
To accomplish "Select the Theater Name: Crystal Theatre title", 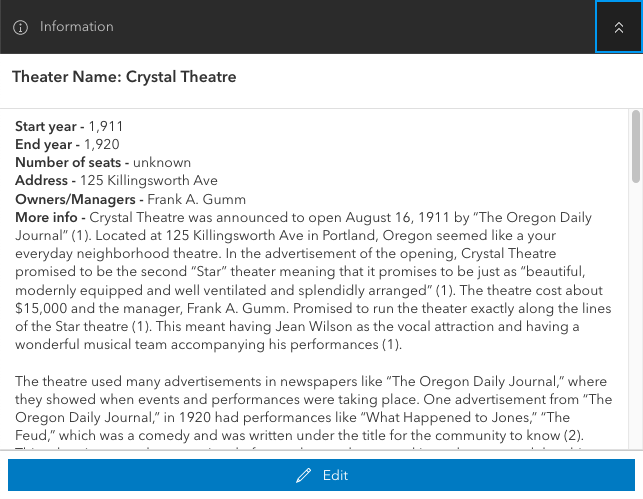I will pos(124,77).
